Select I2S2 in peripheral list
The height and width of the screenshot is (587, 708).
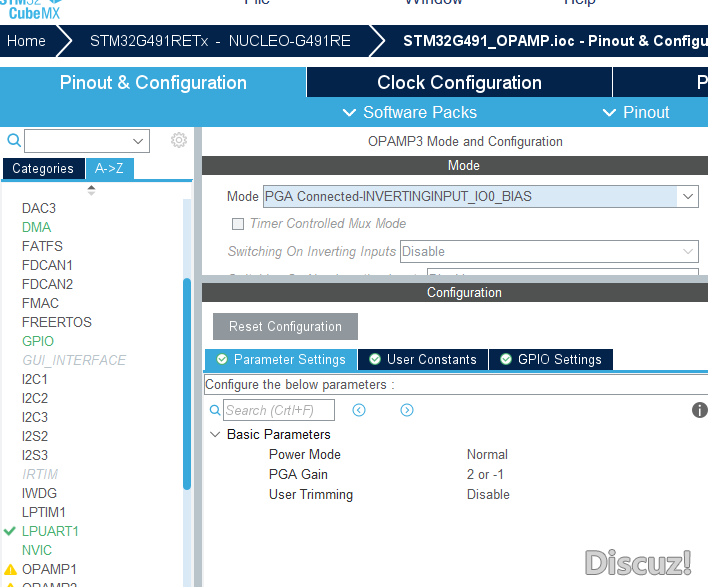pos(35,436)
